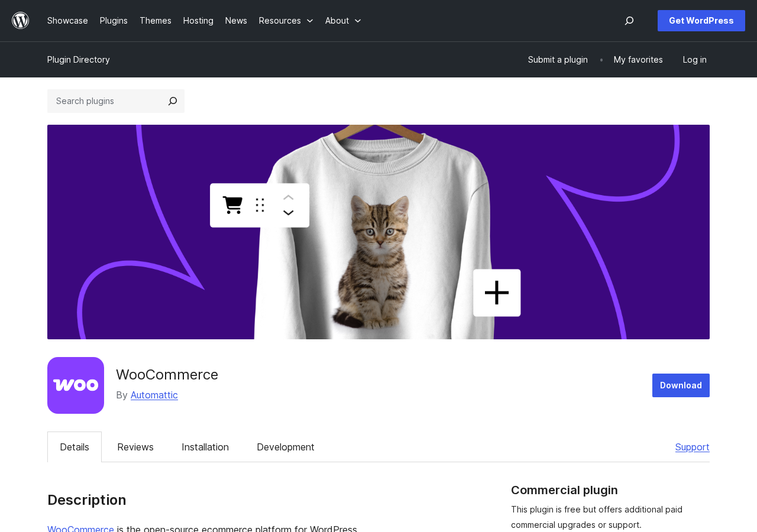Switch to the Development tab

[286, 447]
